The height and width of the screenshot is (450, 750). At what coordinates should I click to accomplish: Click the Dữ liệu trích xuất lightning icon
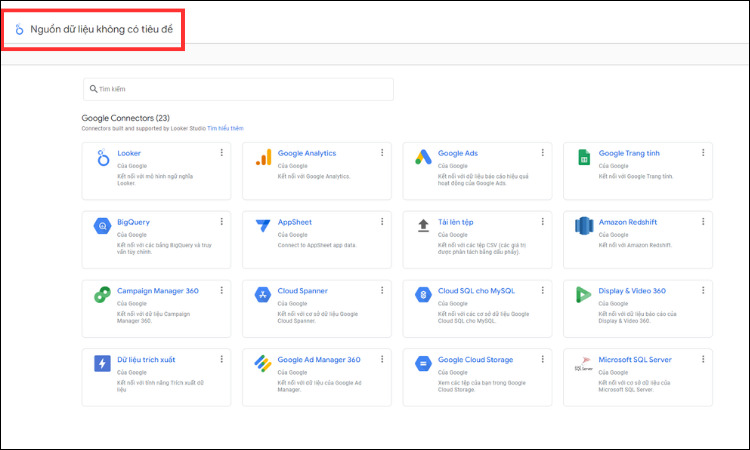(102, 363)
